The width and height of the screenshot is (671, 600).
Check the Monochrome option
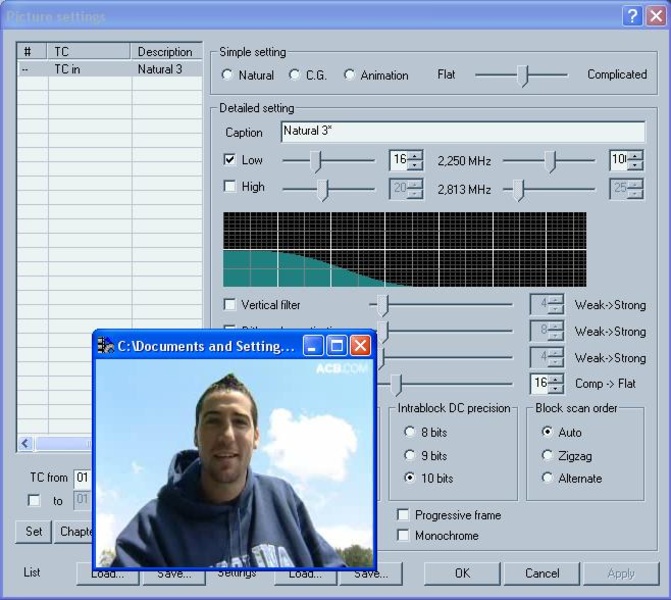(x=403, y=535)
